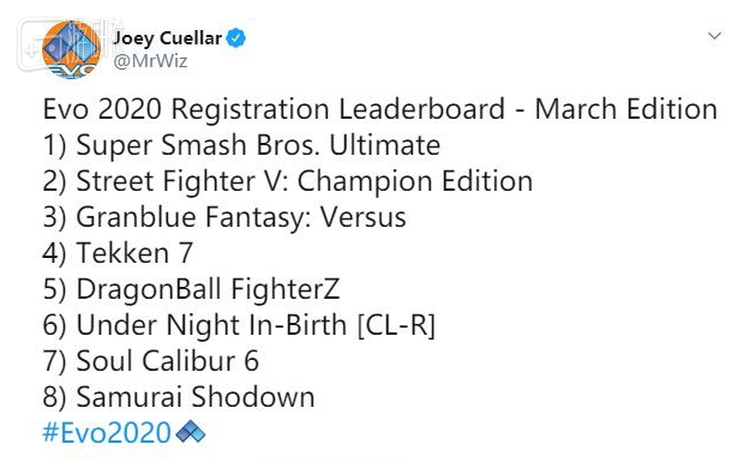The height and width of the screenshot is (462, 750).
Task: Select the Samurai Shodown entry
Action: (x=178, y=397)
